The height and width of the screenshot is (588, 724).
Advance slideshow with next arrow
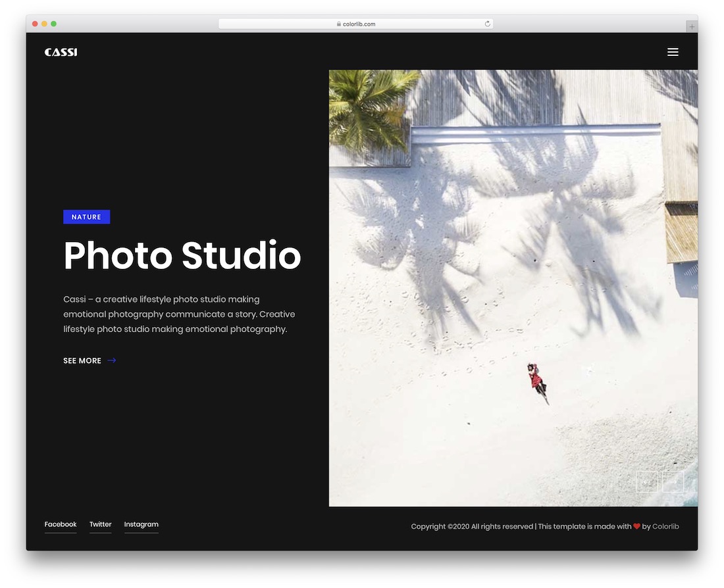pyautogui.click(x=673, y=481)
